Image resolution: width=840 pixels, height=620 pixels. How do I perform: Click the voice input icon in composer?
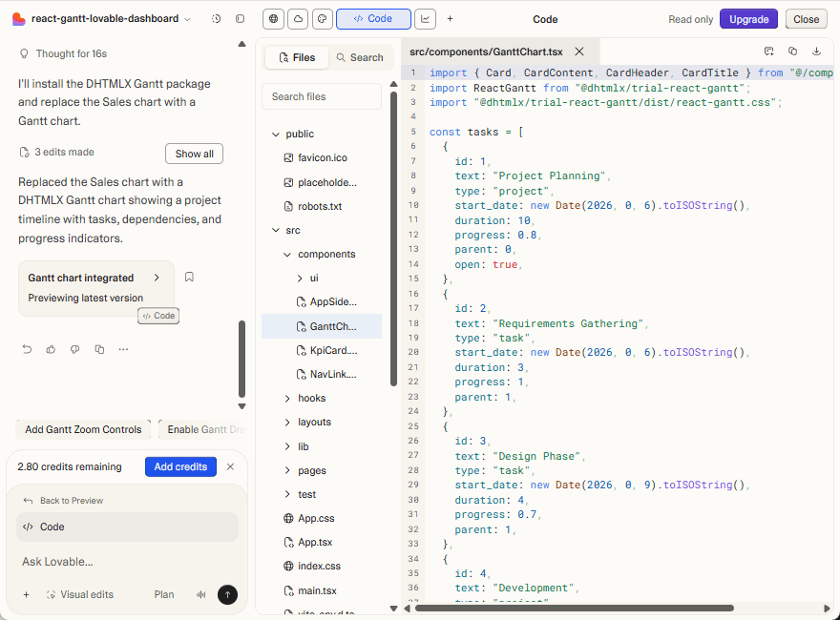tap(200, 594)
